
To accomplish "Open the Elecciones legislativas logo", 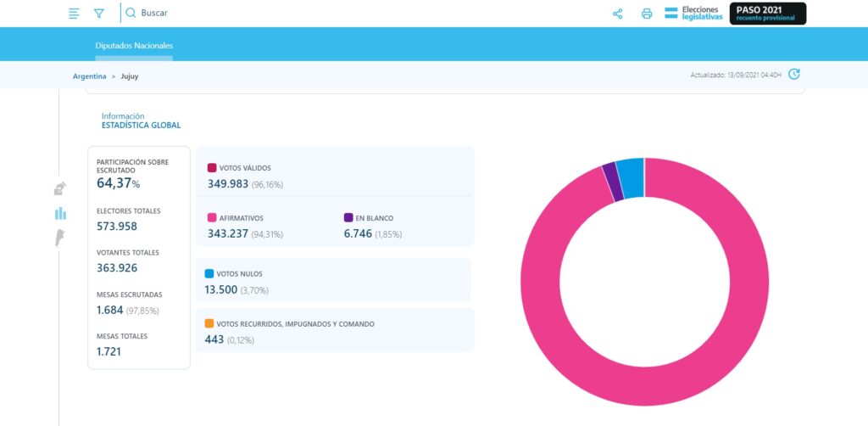I will pyautogui.click(x=693, y=14).
